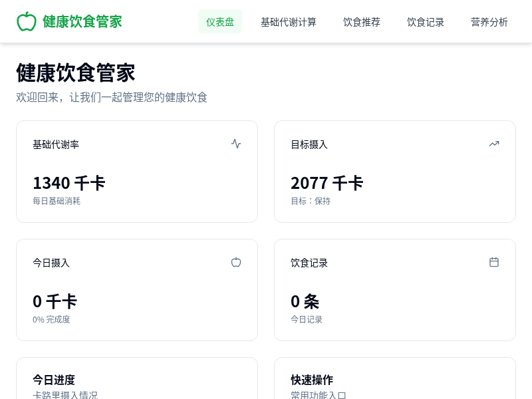The width and height of the screenshot is (532, 399).
Task: Click the pulse icon on 基础代谢率 card
Action: (x=236, y=144)
